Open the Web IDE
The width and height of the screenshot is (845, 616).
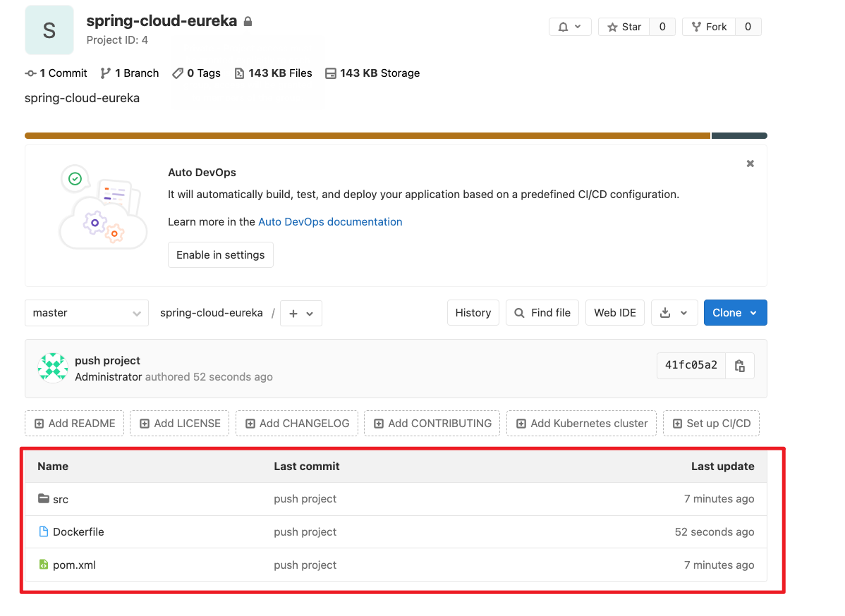point(615,313)
